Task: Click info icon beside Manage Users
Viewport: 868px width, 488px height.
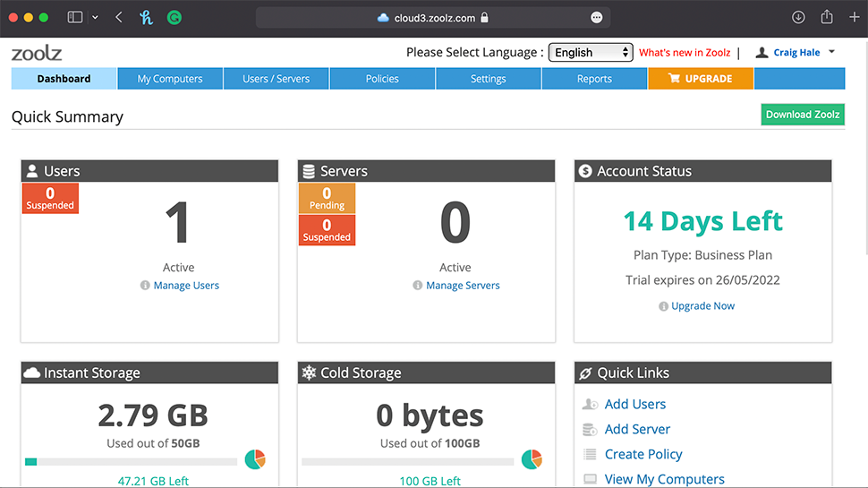Action: 145,286
